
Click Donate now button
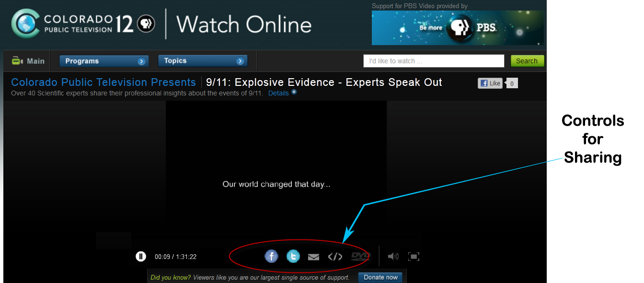point(380,277)
